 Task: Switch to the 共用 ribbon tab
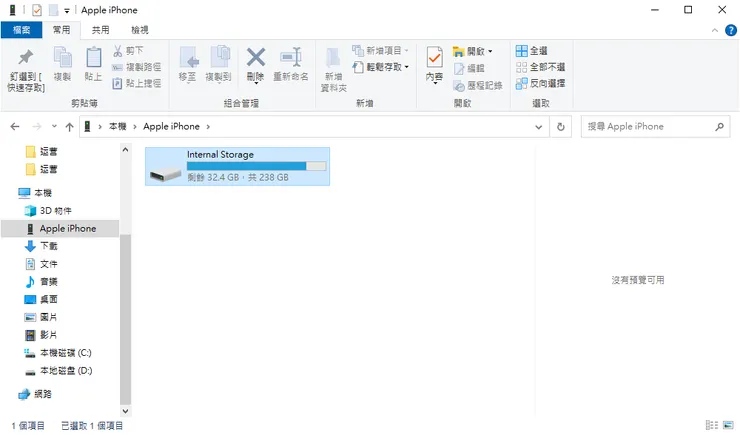pos(101,30)
